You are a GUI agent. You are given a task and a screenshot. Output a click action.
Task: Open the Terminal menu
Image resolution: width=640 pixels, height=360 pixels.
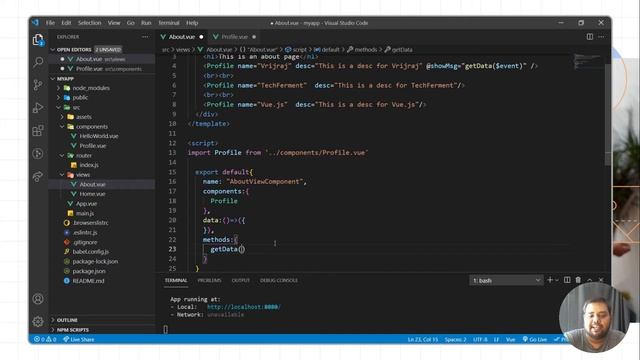[x=169, y=23]
